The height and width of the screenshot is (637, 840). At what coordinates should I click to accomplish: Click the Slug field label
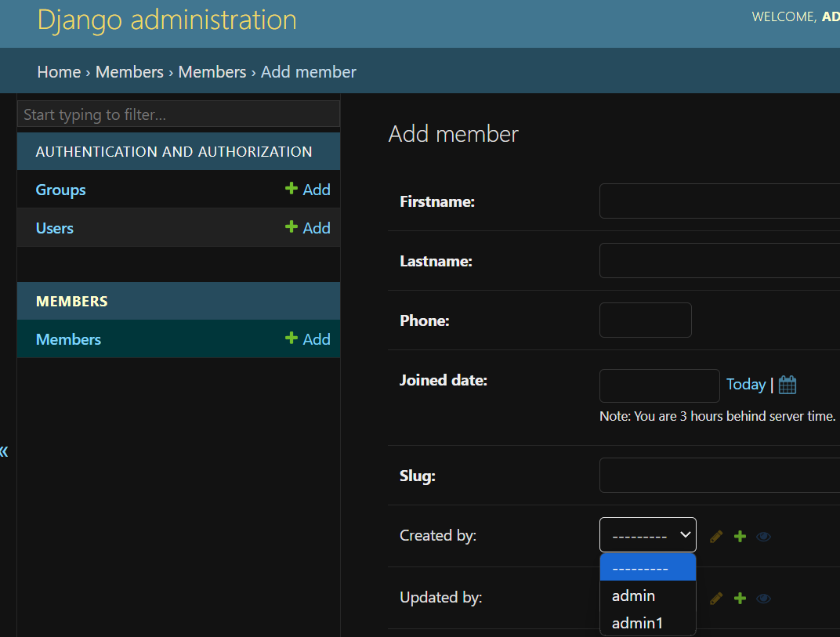(418, 476)
